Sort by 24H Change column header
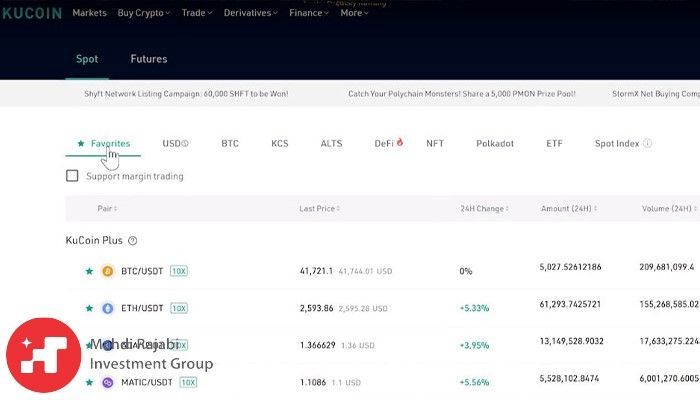Screen dimensions: 700x400 click(x=486, y=208)
